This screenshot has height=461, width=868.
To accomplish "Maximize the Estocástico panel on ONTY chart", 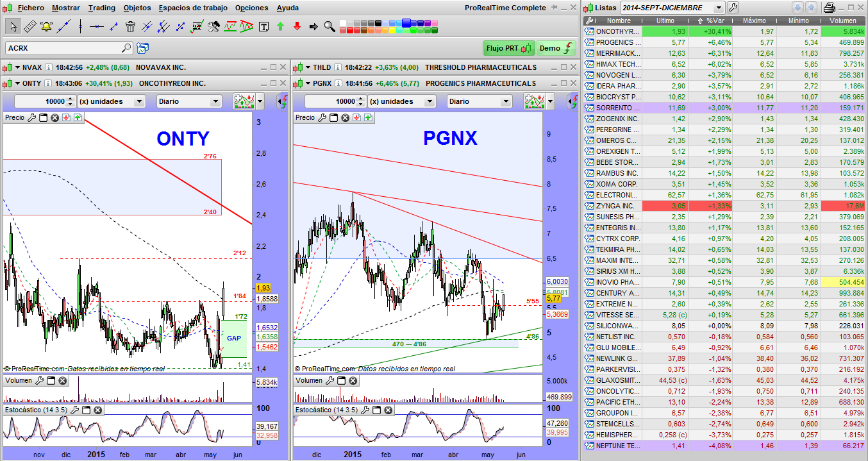I will point(87,410).
